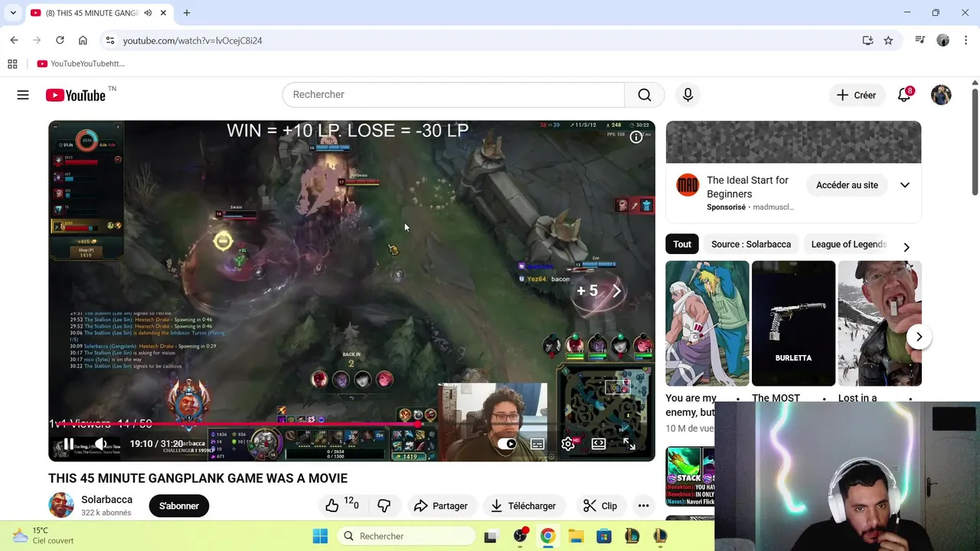
Task: Share the video via Partager
Action: (x=441, y=506)
